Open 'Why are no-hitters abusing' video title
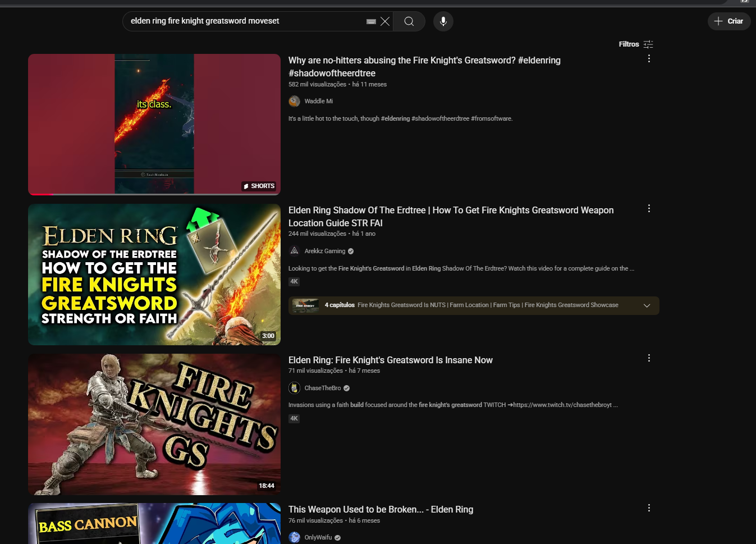This screenshot has height=544, width=756. (x=424, y=67)
